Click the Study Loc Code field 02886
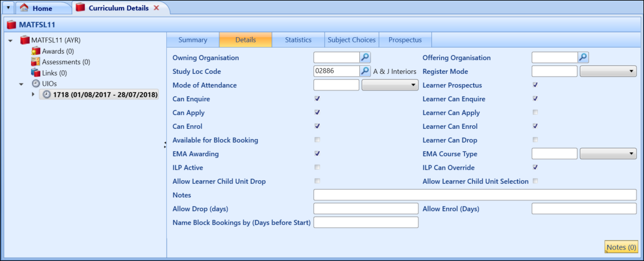 point(336,71)
